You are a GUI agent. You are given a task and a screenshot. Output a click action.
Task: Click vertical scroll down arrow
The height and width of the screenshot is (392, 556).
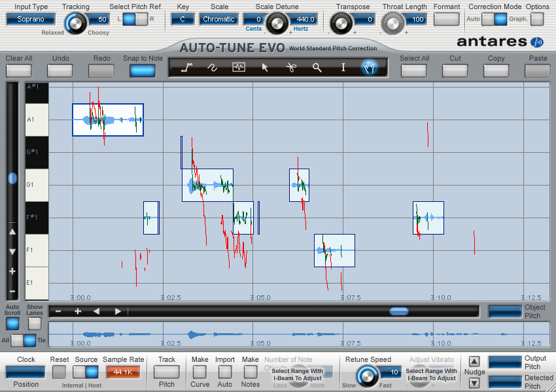tap(12, 252)
